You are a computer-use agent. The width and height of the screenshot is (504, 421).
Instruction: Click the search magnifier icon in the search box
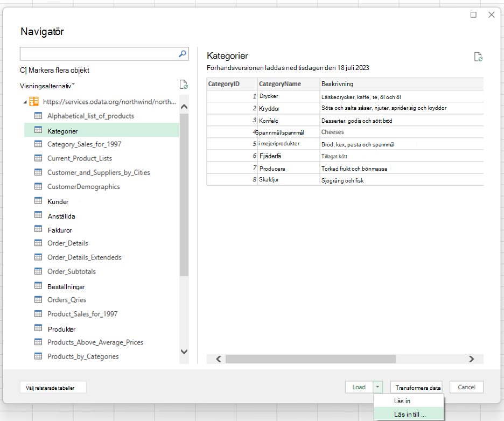coord(182,54)
